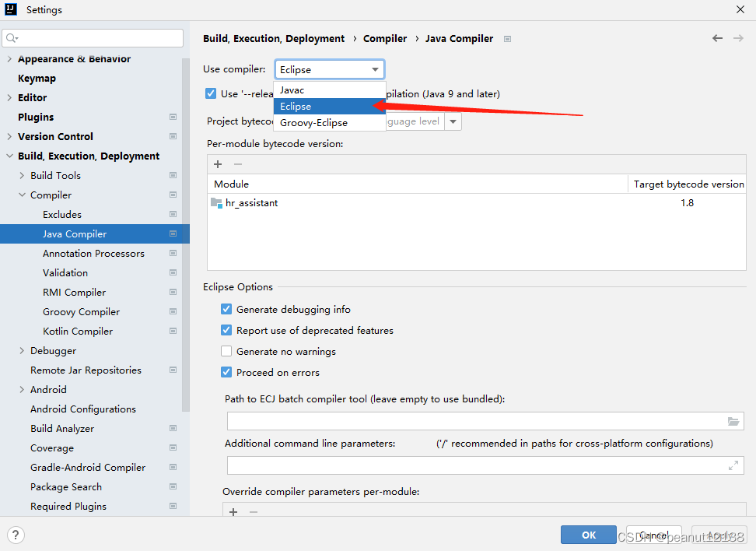Add a module with the plus icon

click(217, 164)
